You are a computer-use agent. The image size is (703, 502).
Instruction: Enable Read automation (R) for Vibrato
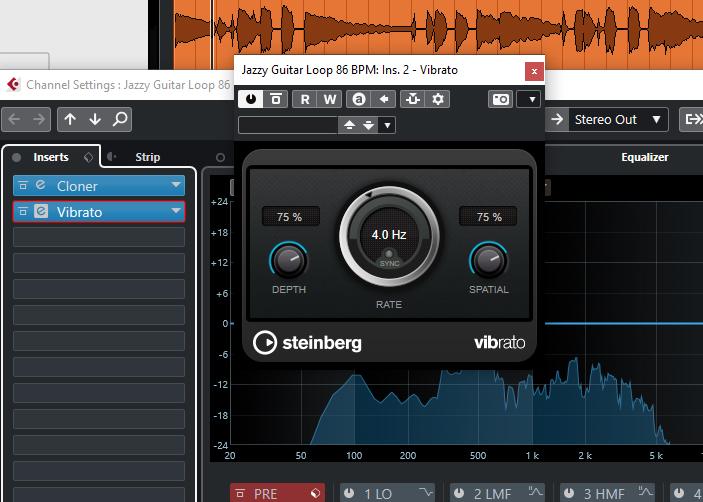point(305,99)
